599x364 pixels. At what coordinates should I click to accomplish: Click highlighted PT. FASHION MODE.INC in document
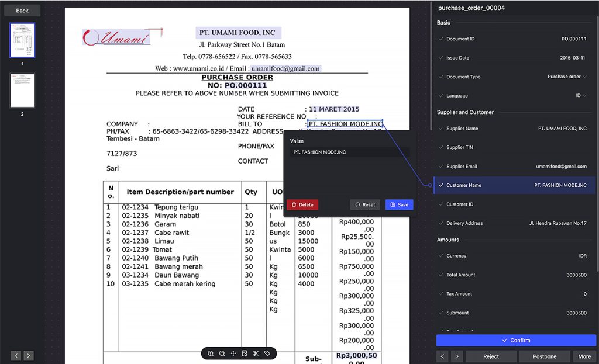pos(345,124)
